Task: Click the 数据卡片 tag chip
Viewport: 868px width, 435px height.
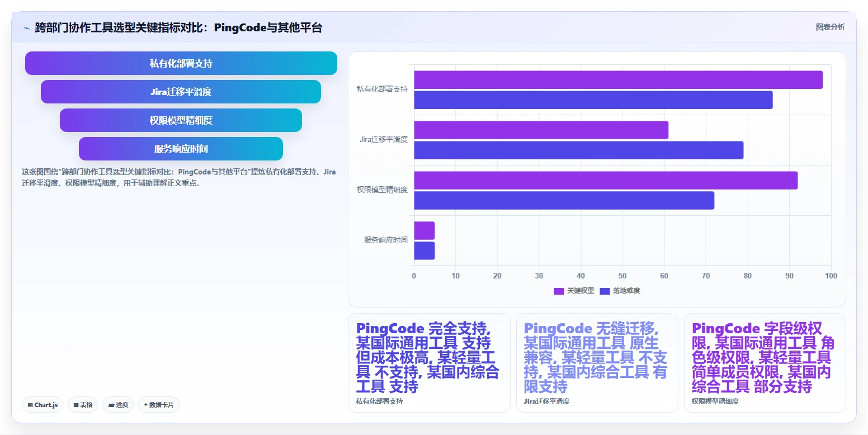Action: coord(159,405)
